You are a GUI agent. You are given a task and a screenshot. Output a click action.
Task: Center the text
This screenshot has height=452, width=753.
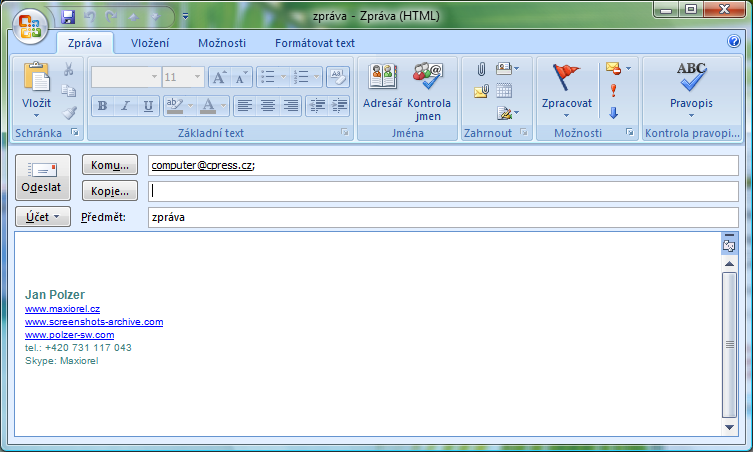[x=267, y=106]
